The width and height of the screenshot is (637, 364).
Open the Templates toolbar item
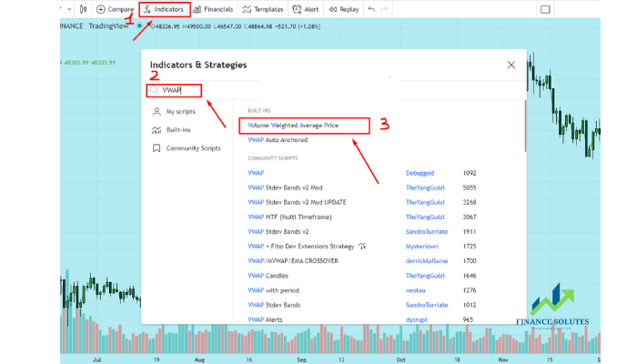coord(263,9)
